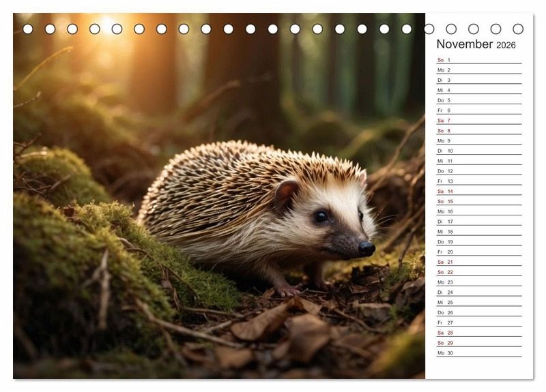Click the hedgehog's black nose

(x=367, y=249)
